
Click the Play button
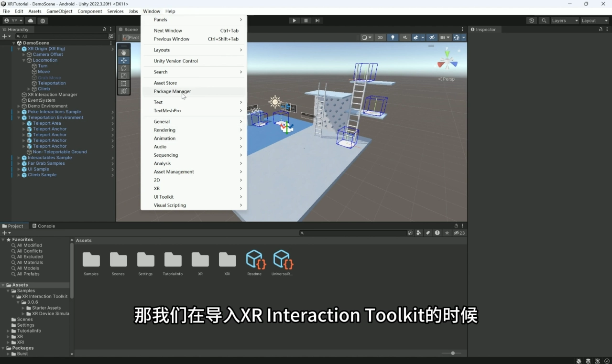pyautogui.click(x=294, y=21)
